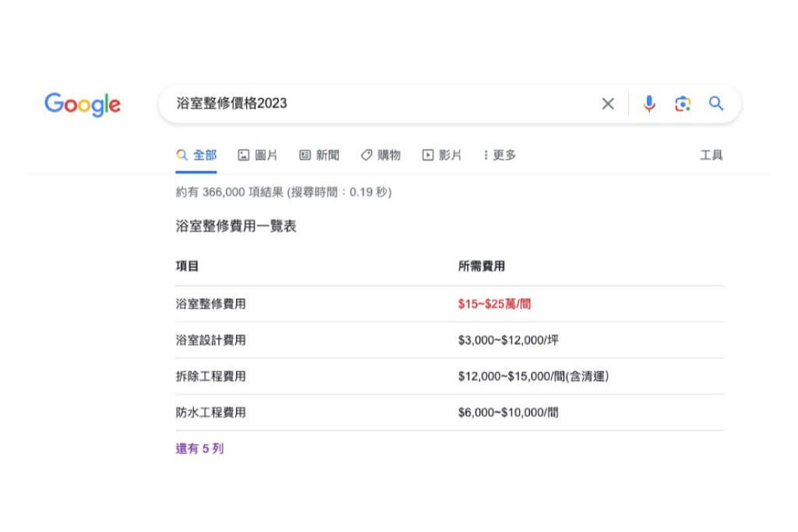
Task: Click the 新聞 tab newspaper icon
Action: coord(305,155)
